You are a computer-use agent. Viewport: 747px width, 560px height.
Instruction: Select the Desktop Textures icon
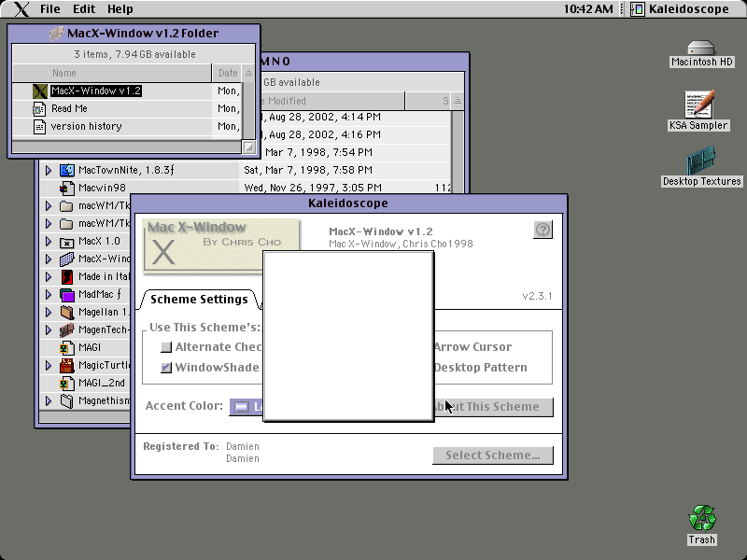pos(701,161)
